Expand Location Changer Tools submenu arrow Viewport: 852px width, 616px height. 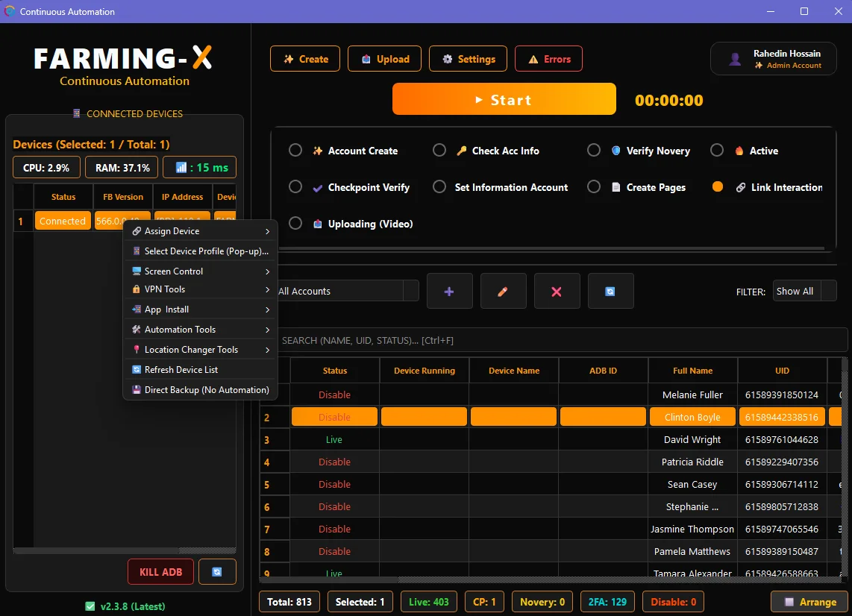[267, 350]
